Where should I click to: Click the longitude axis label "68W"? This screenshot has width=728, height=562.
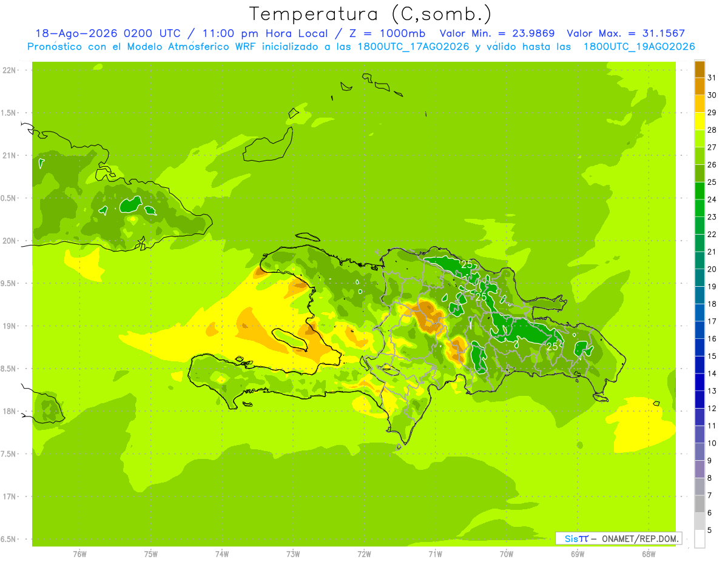(x=648, y=554)
